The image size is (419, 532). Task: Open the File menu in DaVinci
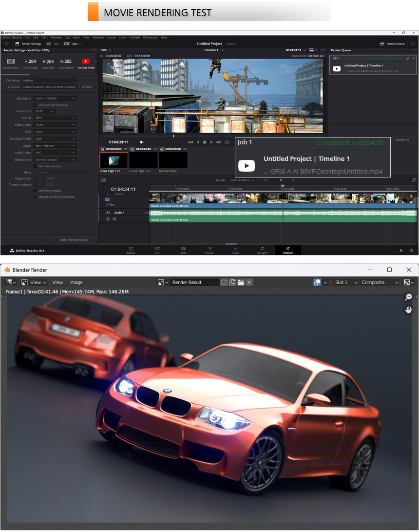tap(28, 38)
